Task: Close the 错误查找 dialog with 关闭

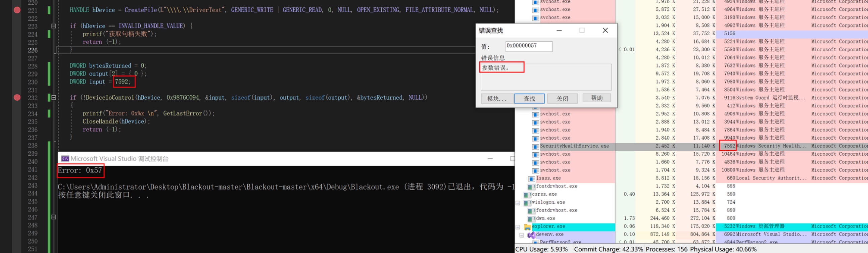Action: pos(562,98)
